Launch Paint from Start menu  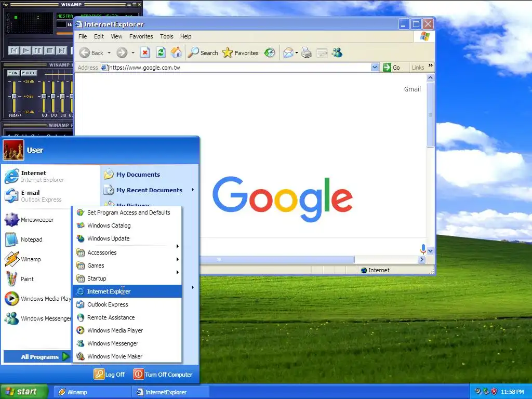click(x=19, y=278)
